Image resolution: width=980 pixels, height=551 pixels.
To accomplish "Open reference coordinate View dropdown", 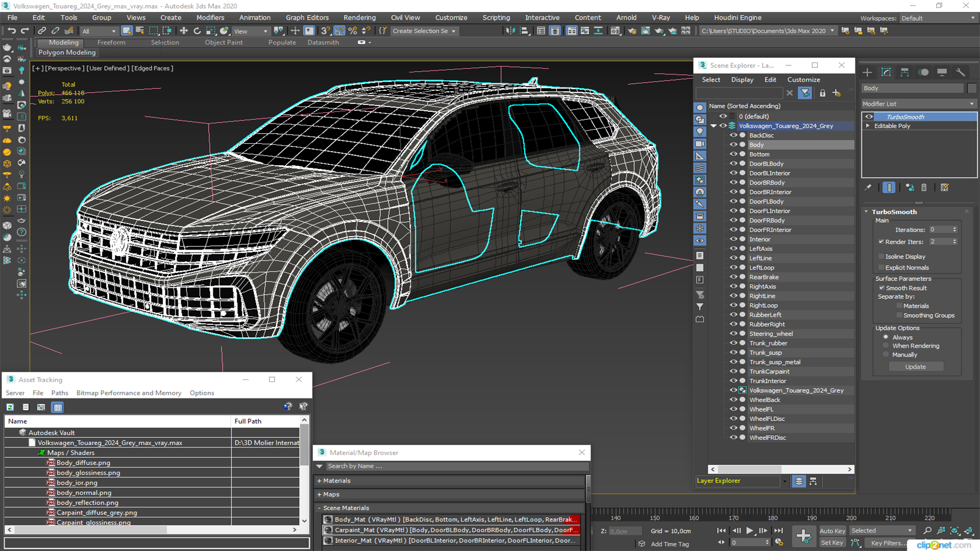I will tap(250, 31).
